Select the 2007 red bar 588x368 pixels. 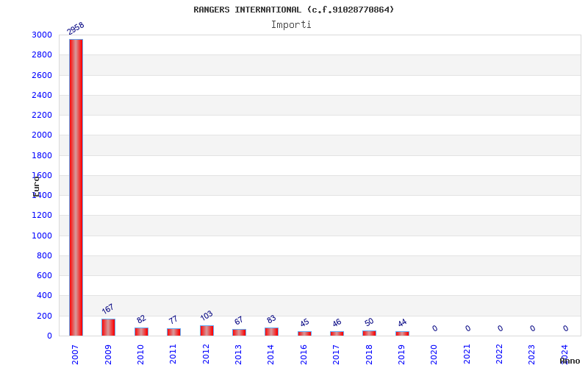point(76,188)
